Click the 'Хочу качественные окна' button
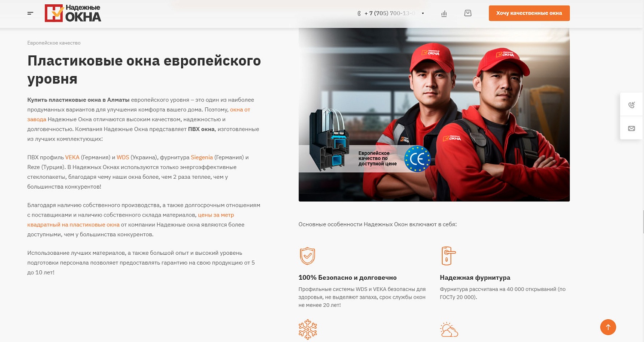The width and height of the screenshot is (644, 342). tap(529, 13)
